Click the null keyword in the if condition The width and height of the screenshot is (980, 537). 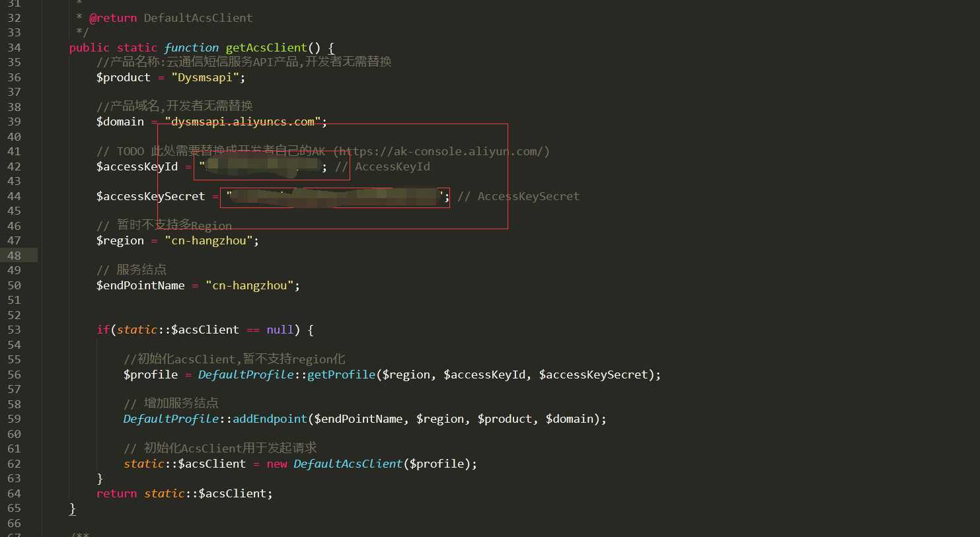(x=280, y=330)
